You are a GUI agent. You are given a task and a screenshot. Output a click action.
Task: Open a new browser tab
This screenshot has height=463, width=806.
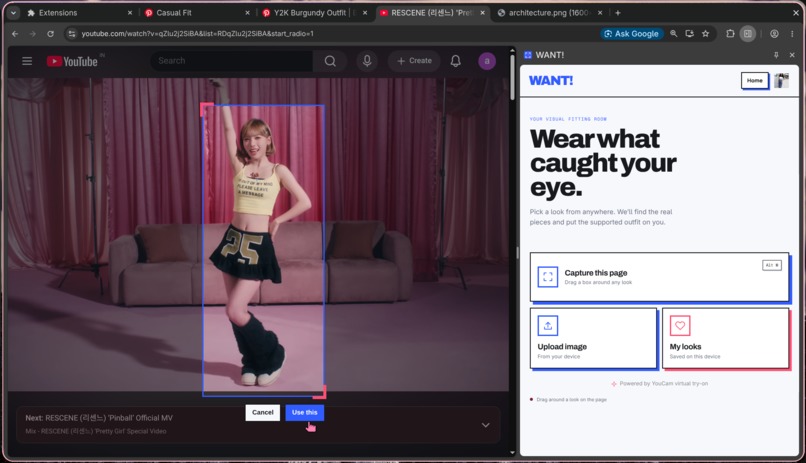click(x=618, y=13)
